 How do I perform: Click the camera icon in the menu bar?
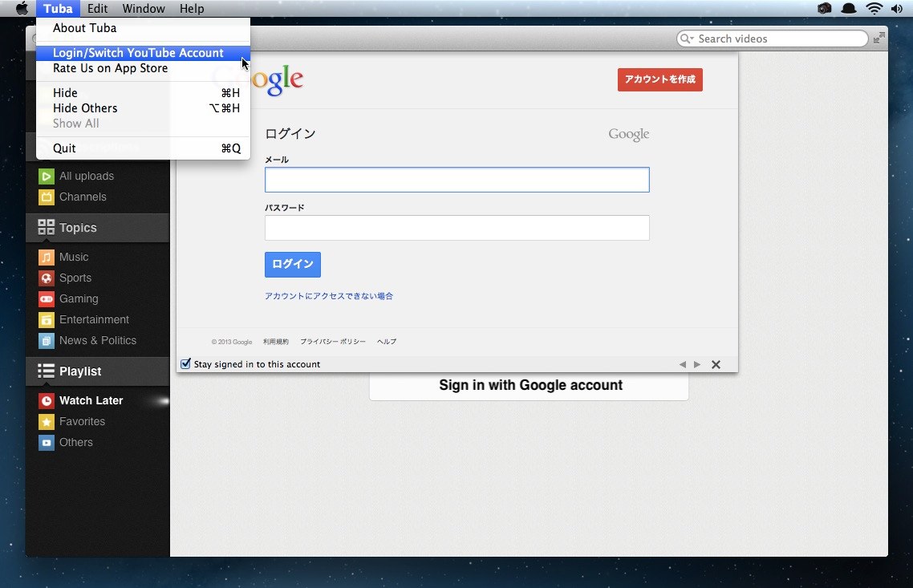tap(825, 8)
